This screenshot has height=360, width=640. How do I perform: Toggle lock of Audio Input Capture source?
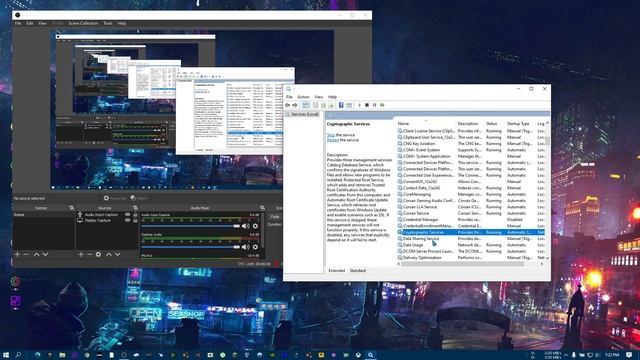pyautogui.click(x=135, y=215)
